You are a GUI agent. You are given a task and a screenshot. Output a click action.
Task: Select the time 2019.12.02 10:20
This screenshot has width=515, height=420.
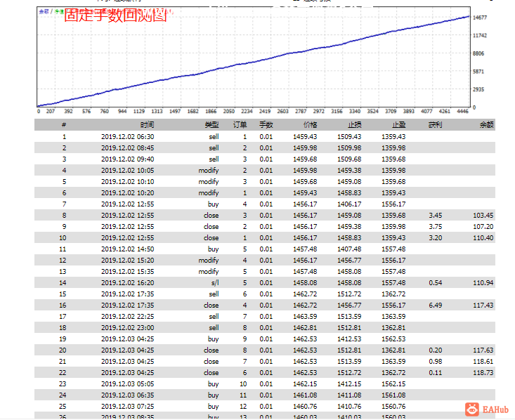(127, 192)
